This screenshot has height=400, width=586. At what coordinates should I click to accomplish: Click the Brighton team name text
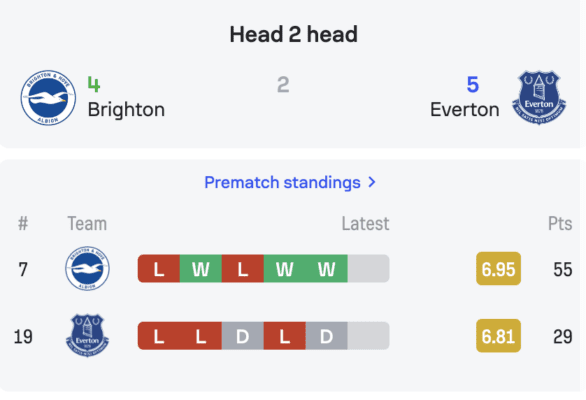coord(126,110)
